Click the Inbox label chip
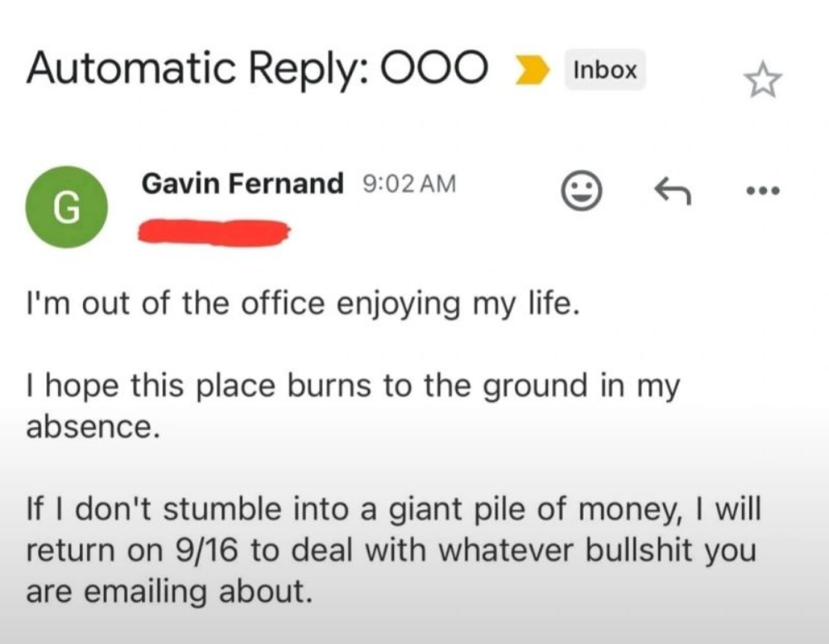The image size is (829, 644). coord(604,70)
